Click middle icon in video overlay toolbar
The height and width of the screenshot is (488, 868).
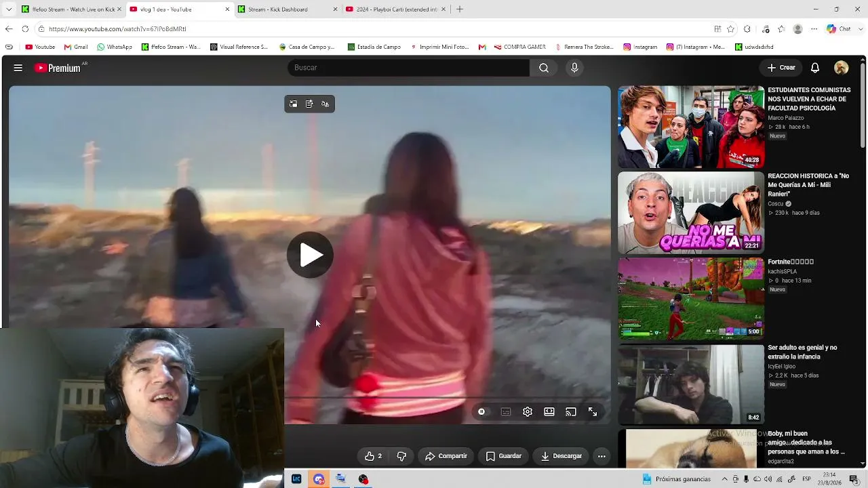coord(309,104)
